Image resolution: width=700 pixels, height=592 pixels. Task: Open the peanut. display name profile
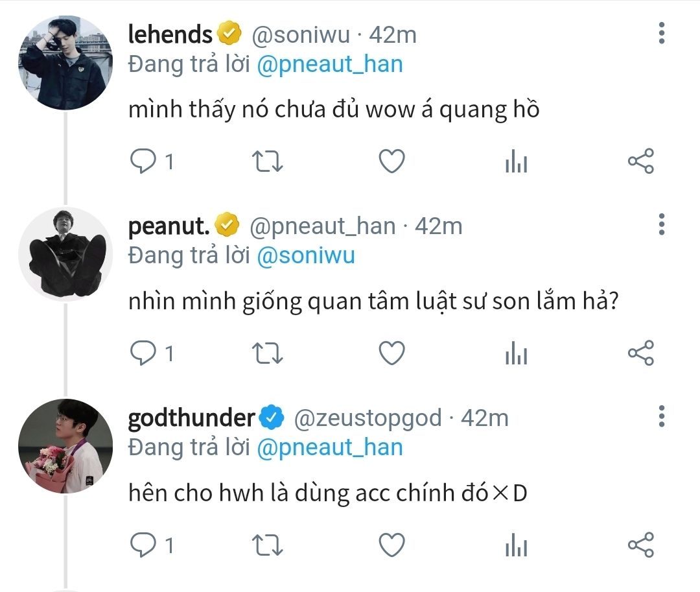click(169, 226)
